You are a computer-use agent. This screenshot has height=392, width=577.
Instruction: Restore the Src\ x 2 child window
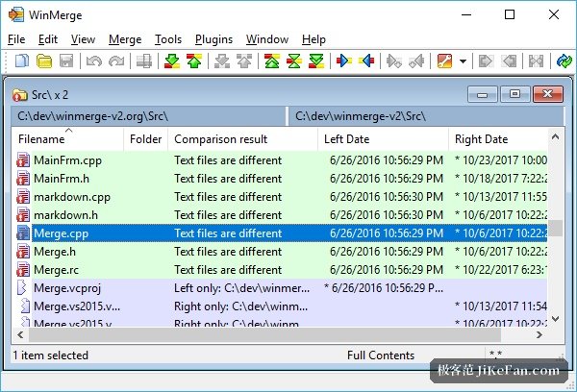click(514, 94)
